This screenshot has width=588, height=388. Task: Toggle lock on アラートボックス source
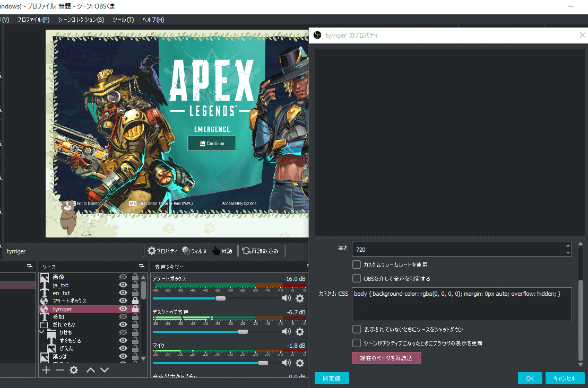(135, 301)
